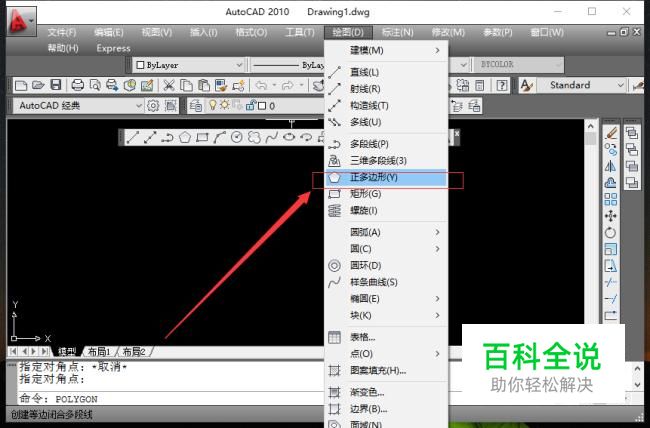Open the AutoCAD application menu logo
Image resolution: width=650 pixels, height=428 pixels.
21,21
